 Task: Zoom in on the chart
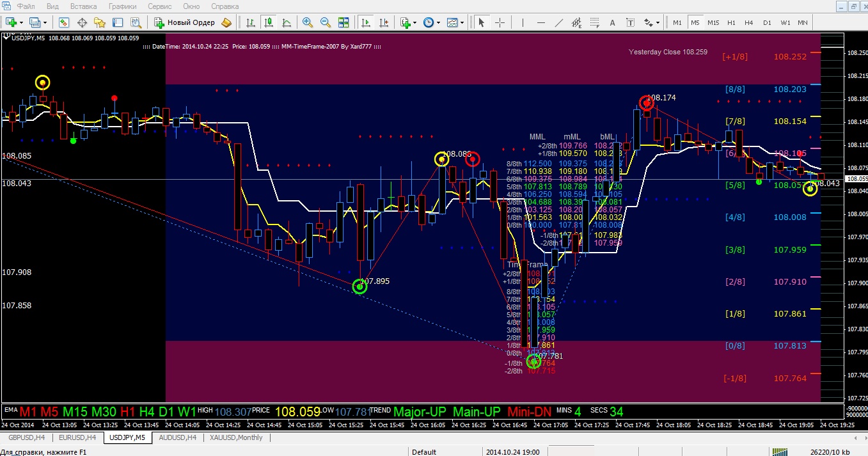[x=308, y=22]
